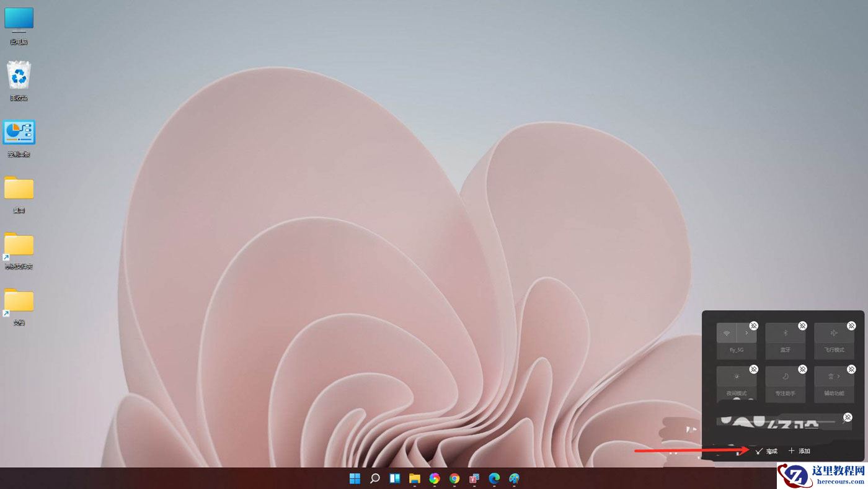The height and width of the screenshot is (489, 868).
Task: Open 控制面板 from the desktop
Action: (x=18, y=132)
